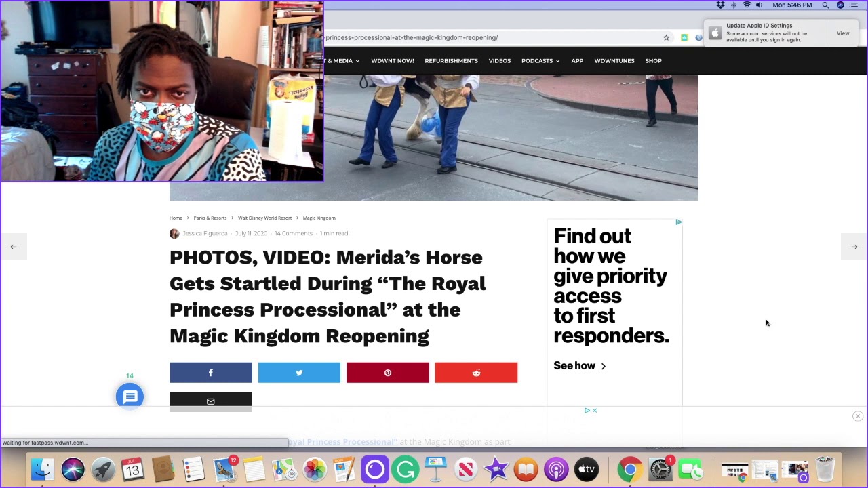This screenshot has width=868, height=488.
Task: Open Notification Center list icon
Action: click(854, 5)
